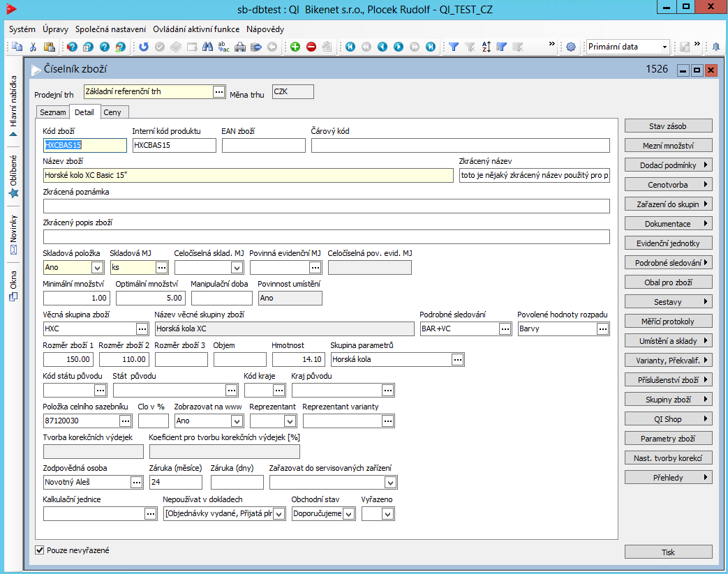Click the Tisk button

point(668,552)
